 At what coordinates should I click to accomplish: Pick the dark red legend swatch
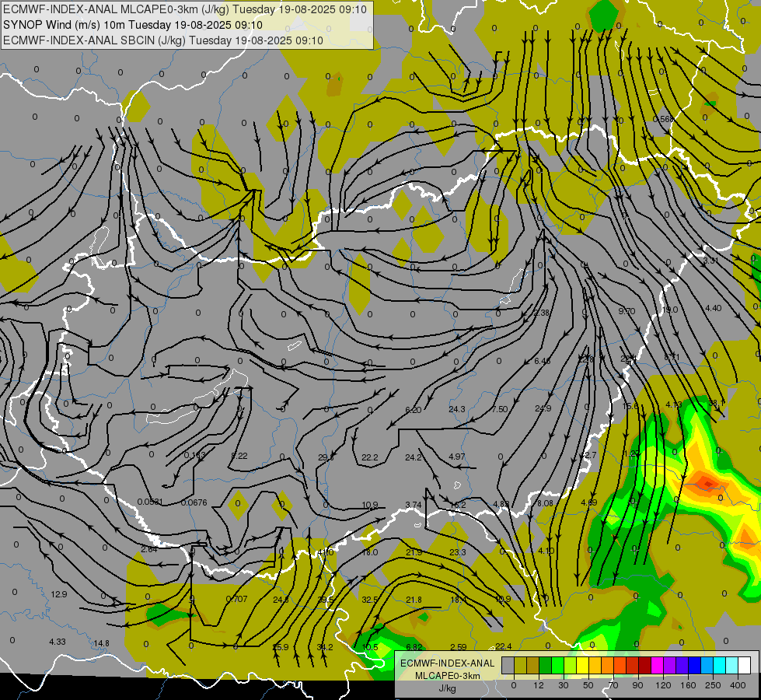(644, 665)
